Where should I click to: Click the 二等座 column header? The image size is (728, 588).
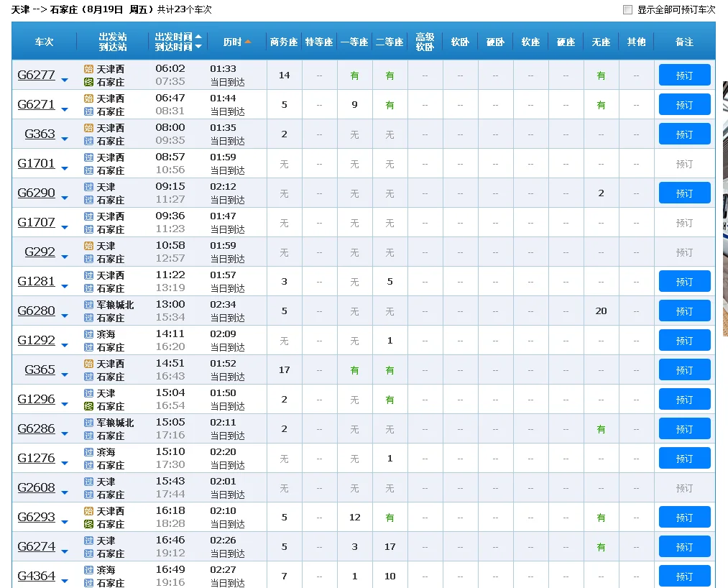(x=390, y=42)
